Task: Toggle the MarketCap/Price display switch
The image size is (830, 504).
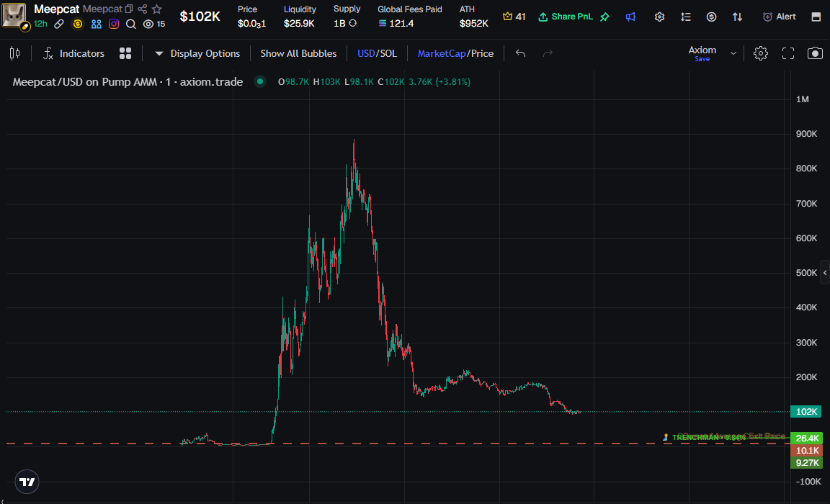Action: pos(455,53)
